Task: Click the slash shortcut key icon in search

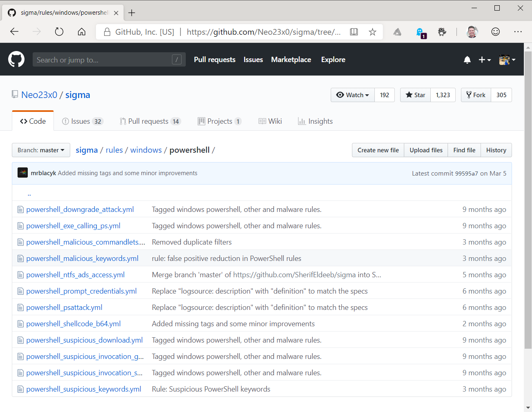Action: tap(177, 60)
